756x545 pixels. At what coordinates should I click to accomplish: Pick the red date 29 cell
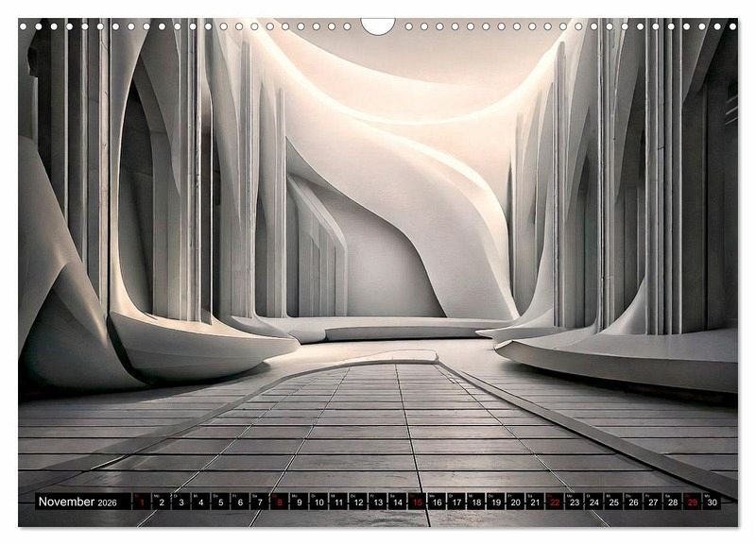click(692, 502)
